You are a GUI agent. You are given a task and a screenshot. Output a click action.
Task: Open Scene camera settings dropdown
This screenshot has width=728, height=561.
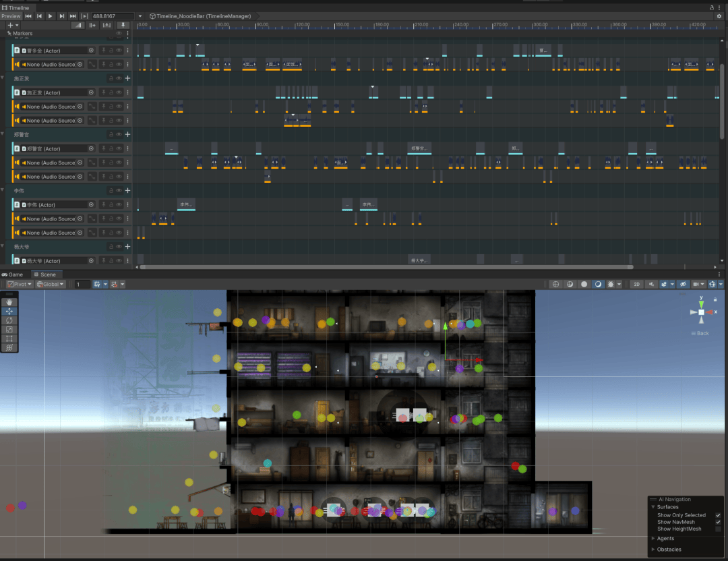point(698,285)
